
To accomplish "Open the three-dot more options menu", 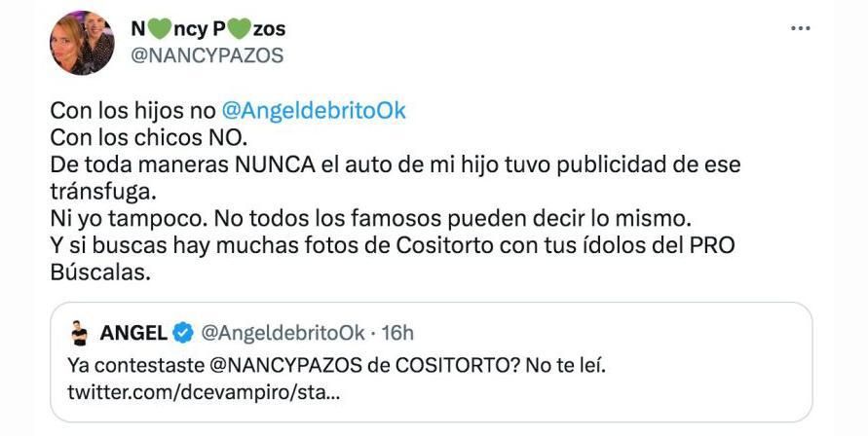I will click(x=800, y=29).
